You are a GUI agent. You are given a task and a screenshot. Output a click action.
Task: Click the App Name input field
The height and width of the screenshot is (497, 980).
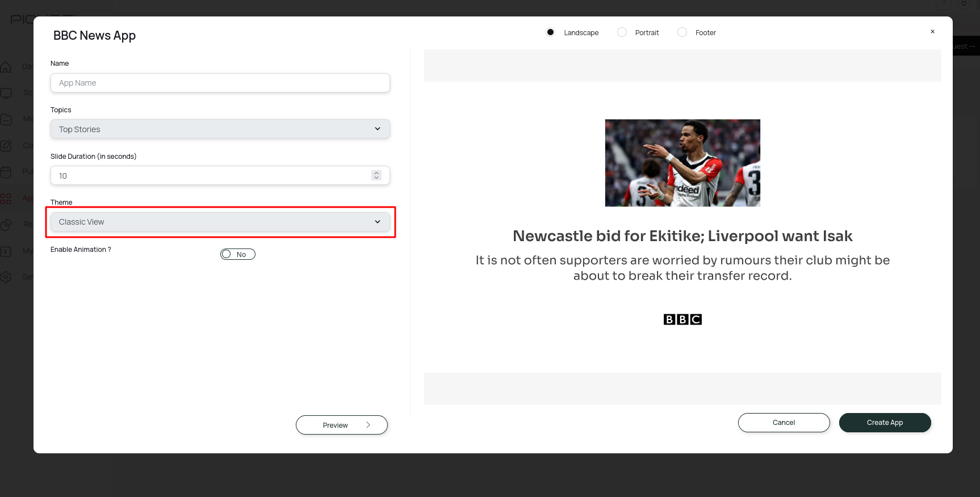[220, 83]
